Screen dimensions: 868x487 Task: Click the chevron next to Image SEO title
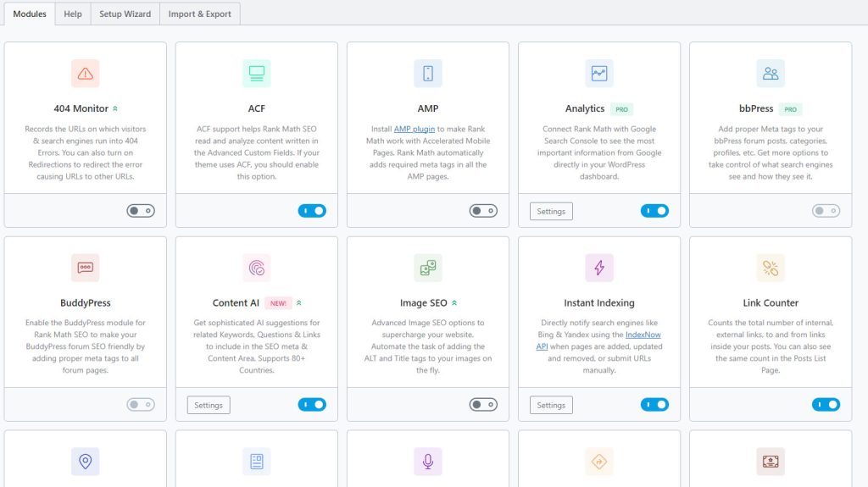[x=454, y=303]
